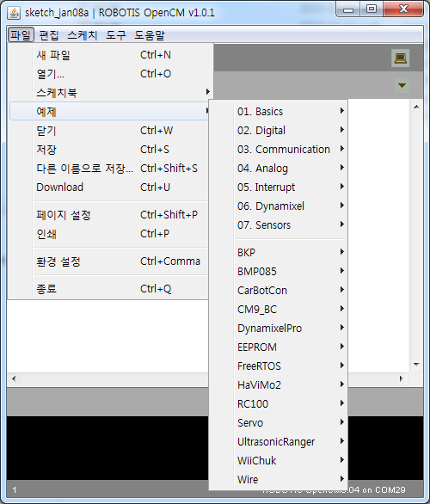430x504 pixels.
Task: Open the Servo examples submenu
Action: 279,422
